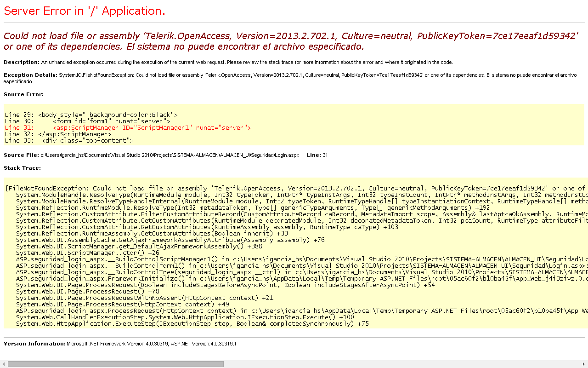The width and height of the screenshot is (588, 368).
Task: Click the __BuildControlScriptManager1() stack line
Action: tap(302, 259)
